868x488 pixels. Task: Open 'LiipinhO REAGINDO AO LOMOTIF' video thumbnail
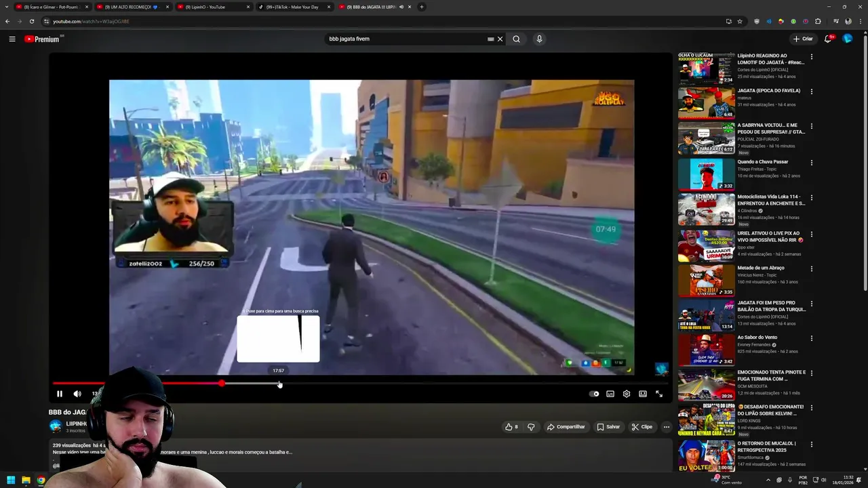(706, 68)
